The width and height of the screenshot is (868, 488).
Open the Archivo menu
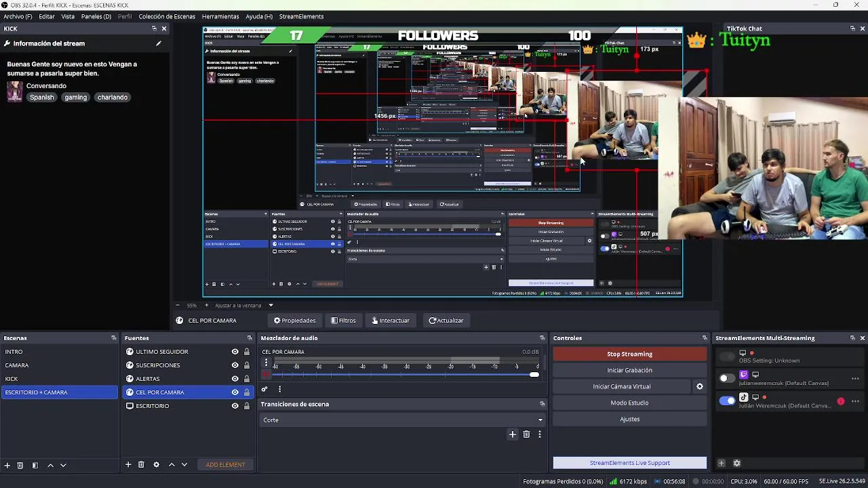pyautogui.click(x=18, y=16)
